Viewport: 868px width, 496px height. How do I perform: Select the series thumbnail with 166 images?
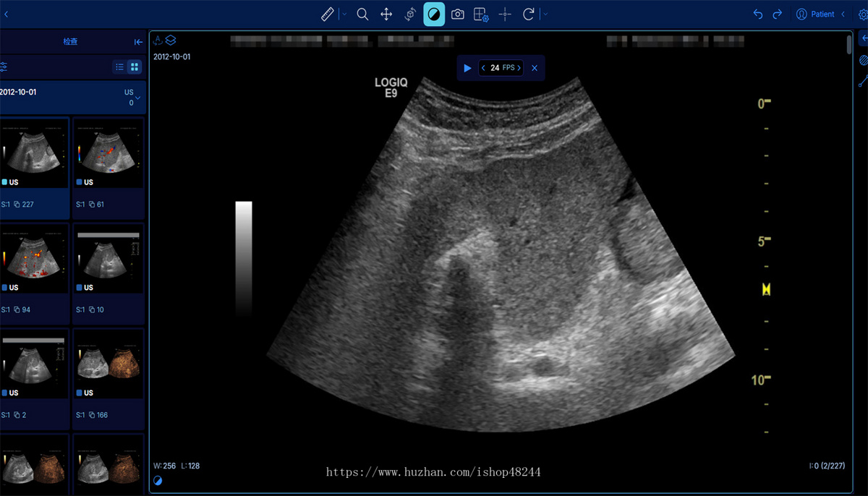click(x=108, y=379)
